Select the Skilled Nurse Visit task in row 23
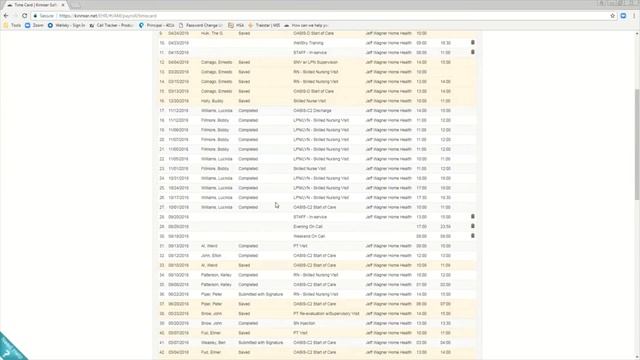The image size is (640, 360). tap(309, 169)
